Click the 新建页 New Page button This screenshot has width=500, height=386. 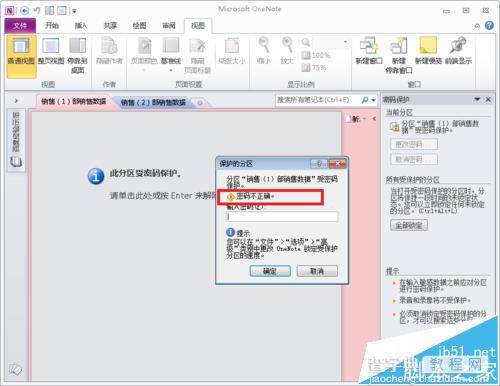click(353, 119)
